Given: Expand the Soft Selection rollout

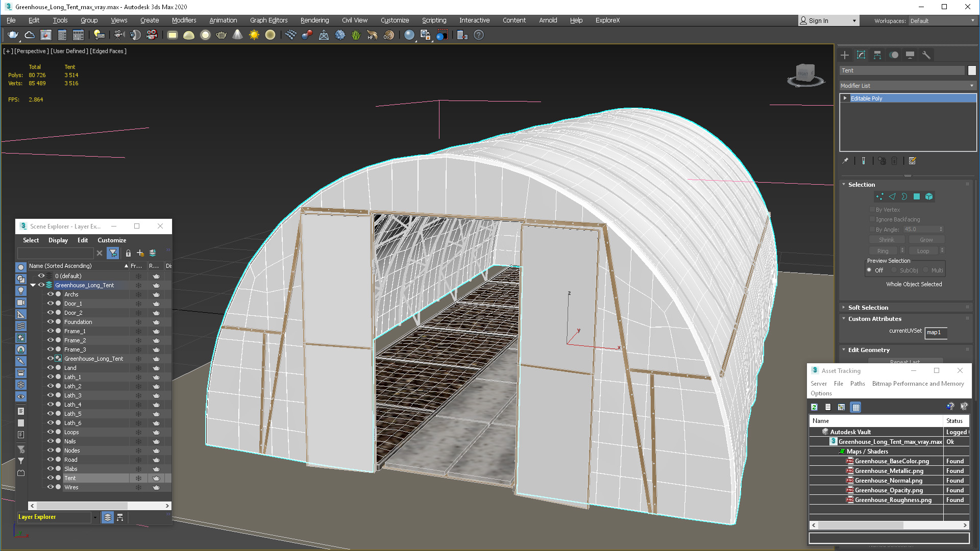Looking at the screenshot, I should pyautogui.click(x=868, y=307).
